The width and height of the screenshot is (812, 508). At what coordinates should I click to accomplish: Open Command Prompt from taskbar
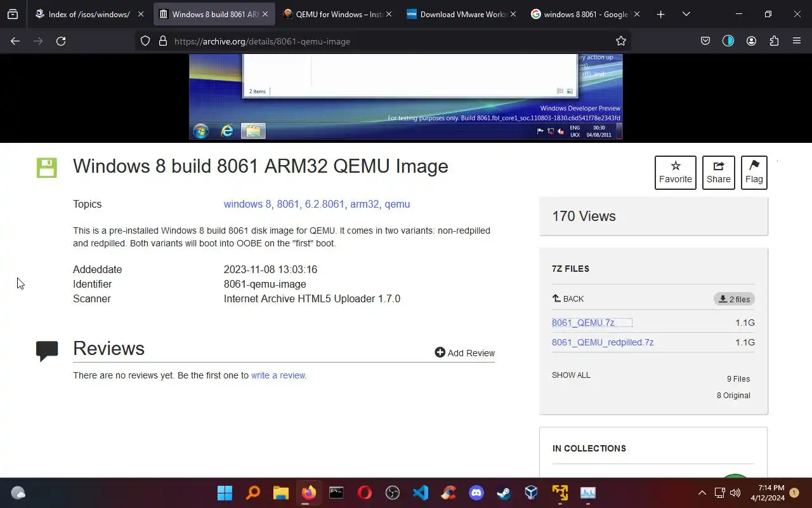tap(336, 493)
